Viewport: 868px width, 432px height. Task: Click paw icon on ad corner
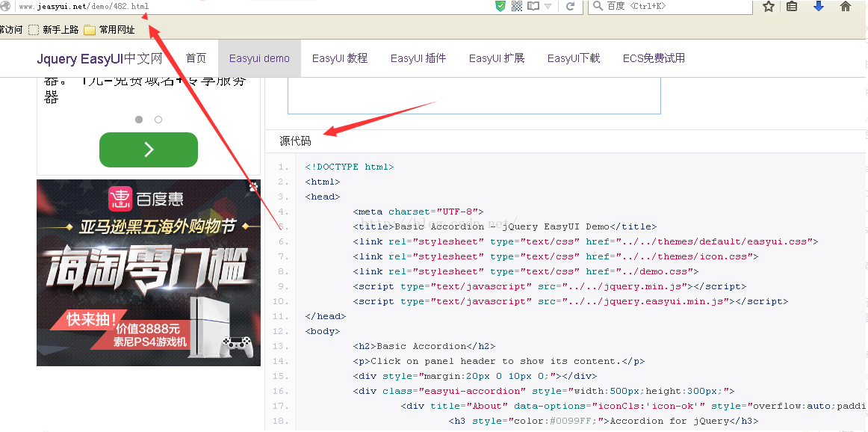click(x=254, y=186)
